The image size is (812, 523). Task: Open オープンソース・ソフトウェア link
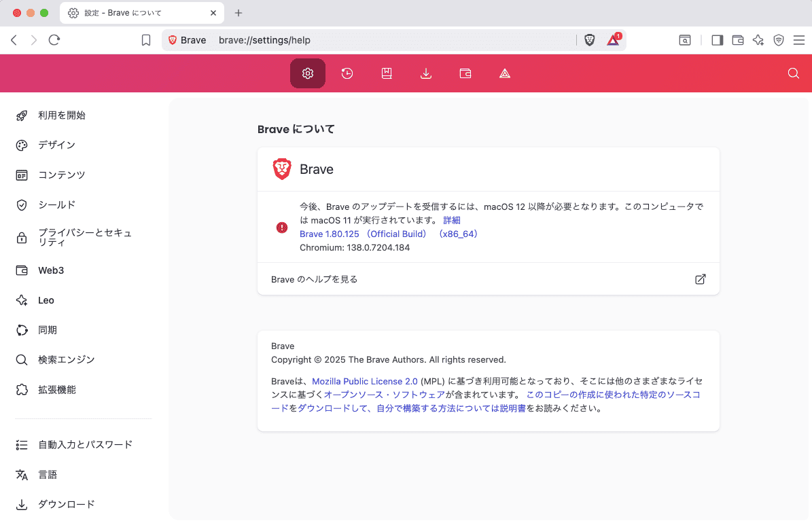click(x=384, y=395)
